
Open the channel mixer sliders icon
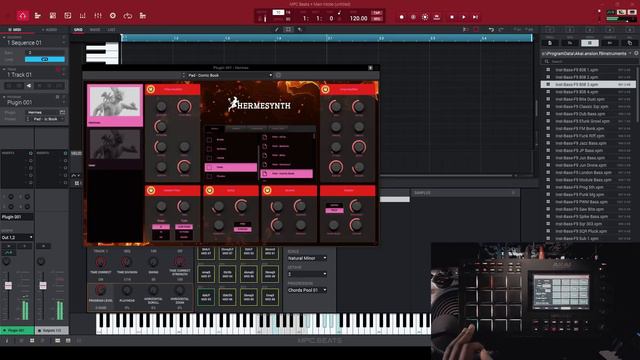(98, 16)
